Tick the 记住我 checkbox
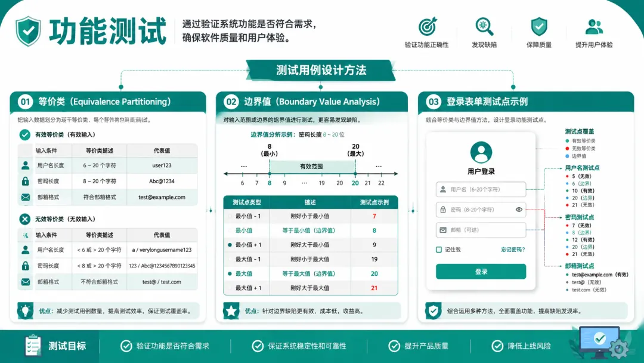The height and width of the screenshot is (363, 644). click(439, 250)
